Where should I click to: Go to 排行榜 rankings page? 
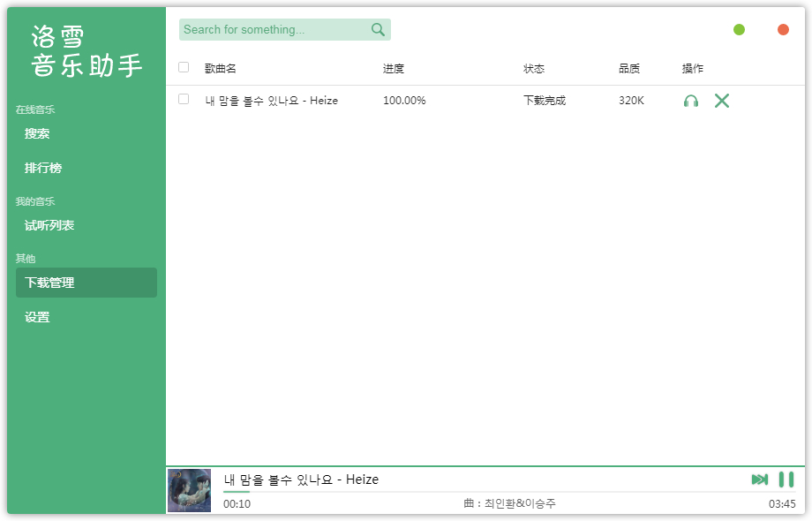[43, 168]
